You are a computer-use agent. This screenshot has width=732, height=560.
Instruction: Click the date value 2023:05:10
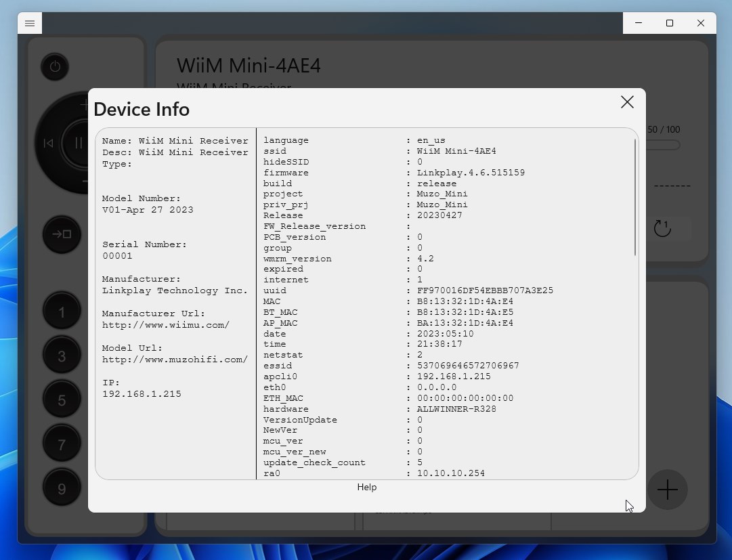pyautogui.click(x=445, y=334)
